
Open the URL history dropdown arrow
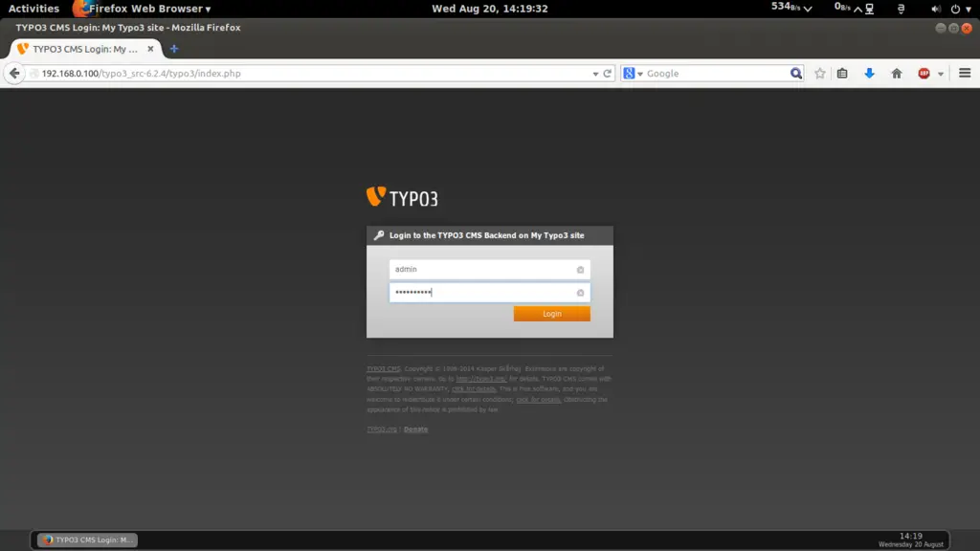(x=595, y=74)
